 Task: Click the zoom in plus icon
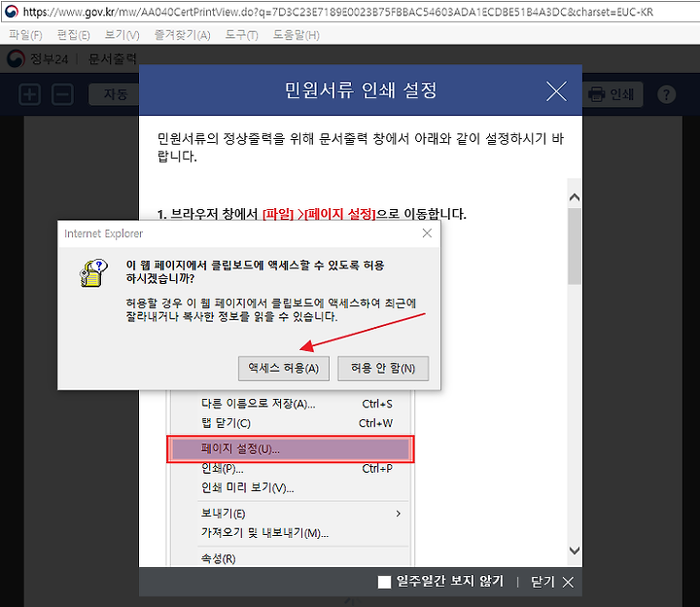(x=30, y=94)
